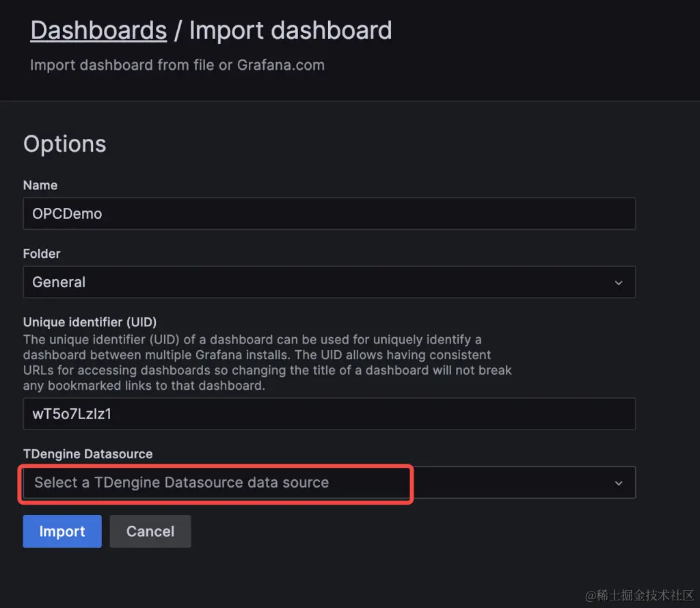Open the Folder selection showing General
Image resolution: width=700 pixels, height=608 pixels.
329,282
